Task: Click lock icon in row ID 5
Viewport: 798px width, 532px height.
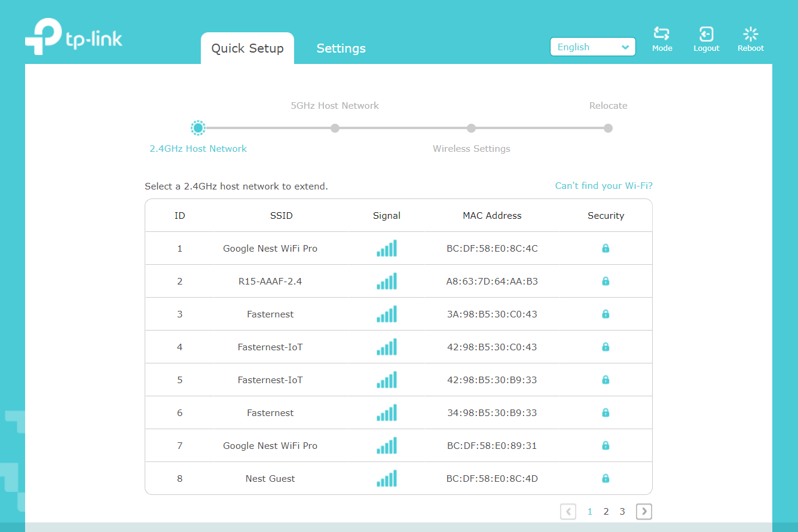Action: point(606,380)
